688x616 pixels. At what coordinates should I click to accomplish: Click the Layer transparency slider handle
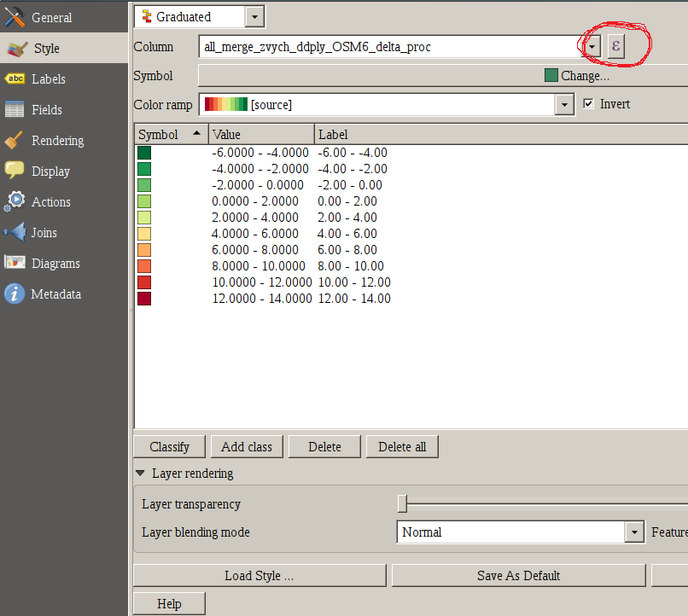point(402,503)
